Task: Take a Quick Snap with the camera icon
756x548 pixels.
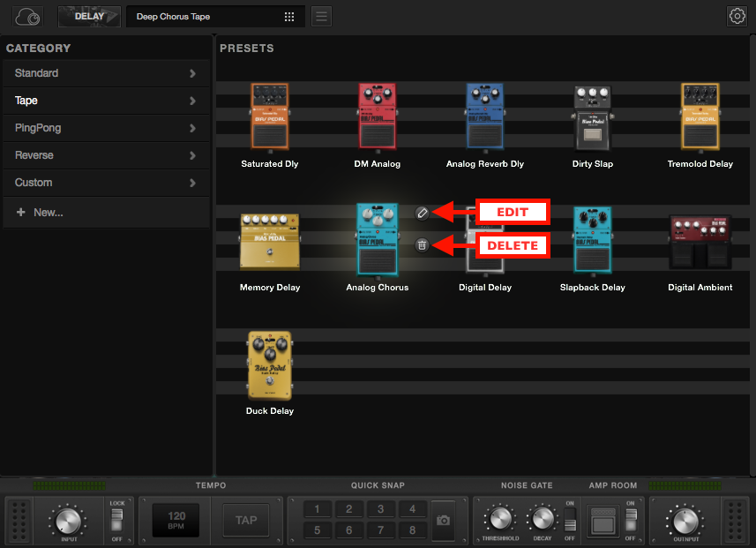Action: click(x=443, y=520)
